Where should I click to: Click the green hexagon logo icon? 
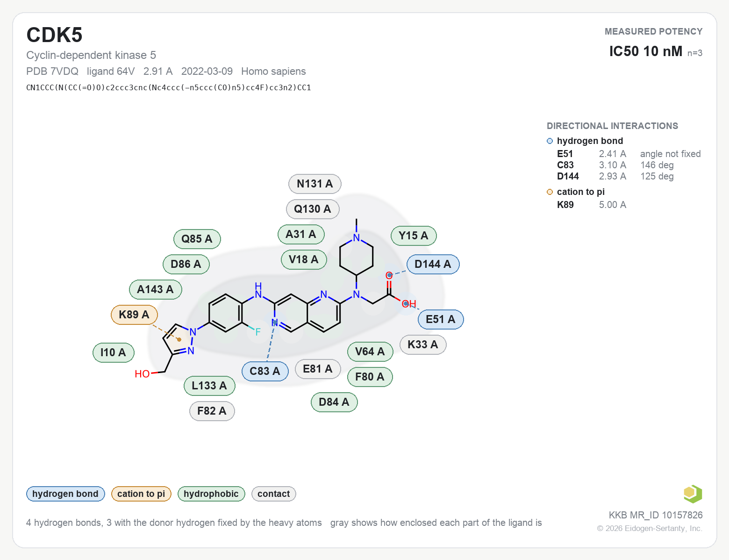pyautogui.click(x=693, y=494)
